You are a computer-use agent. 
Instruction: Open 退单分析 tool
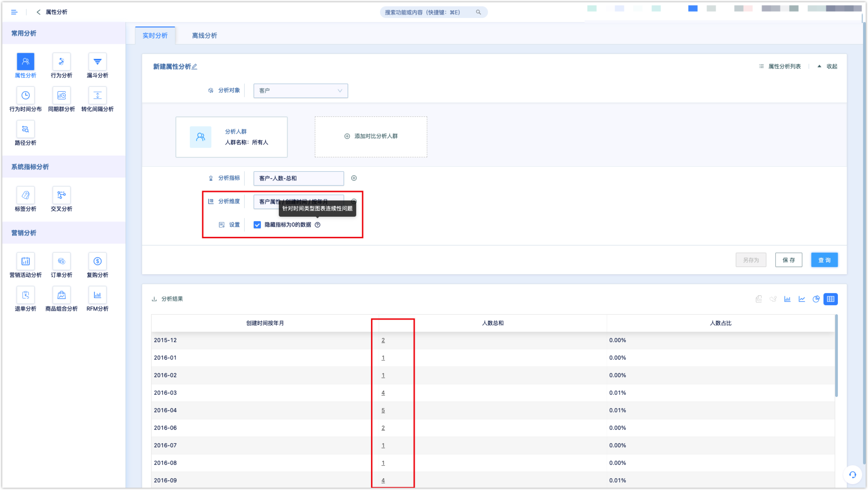pyautogui.click(x=25, y=299)
